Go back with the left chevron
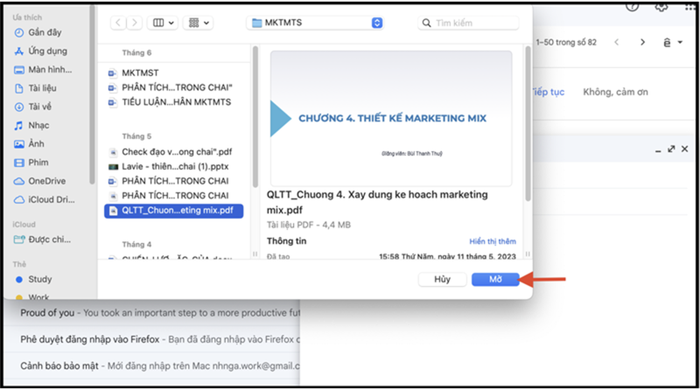Image resolution: width=700 pixels, height=389 pixels. tap(118, 23)
